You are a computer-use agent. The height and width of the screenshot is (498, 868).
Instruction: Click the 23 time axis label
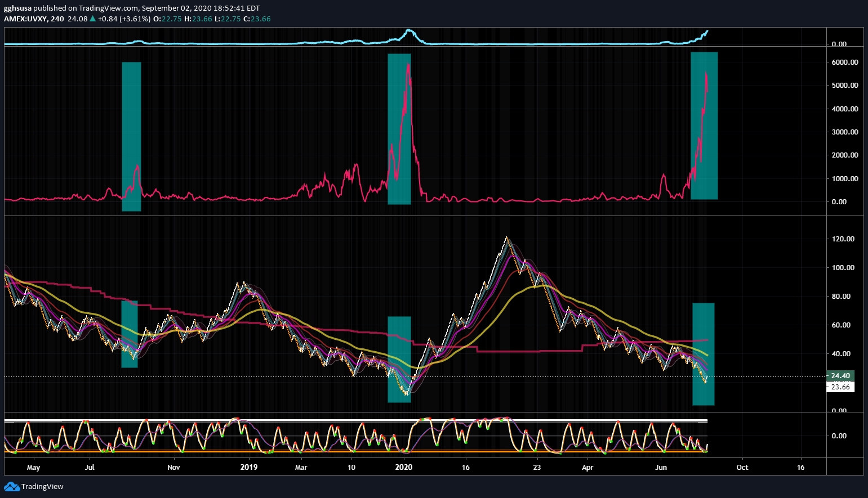[x=537, y=468]
